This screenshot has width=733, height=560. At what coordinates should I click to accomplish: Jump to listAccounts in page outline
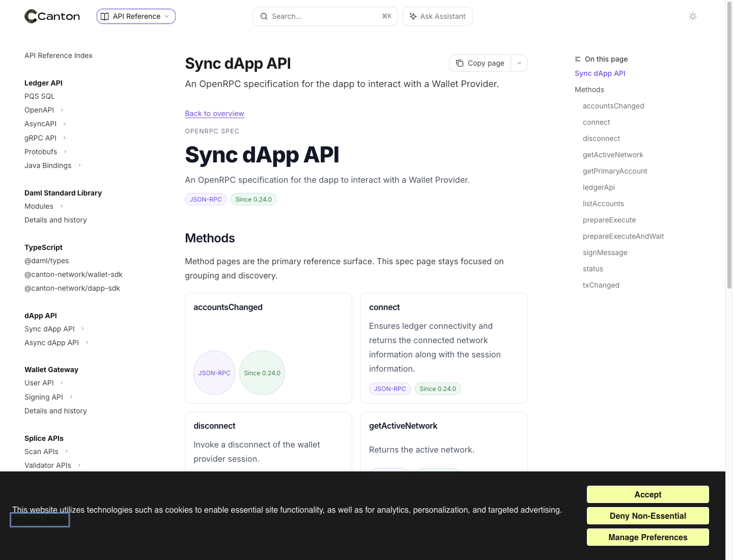tap(603, 204)
